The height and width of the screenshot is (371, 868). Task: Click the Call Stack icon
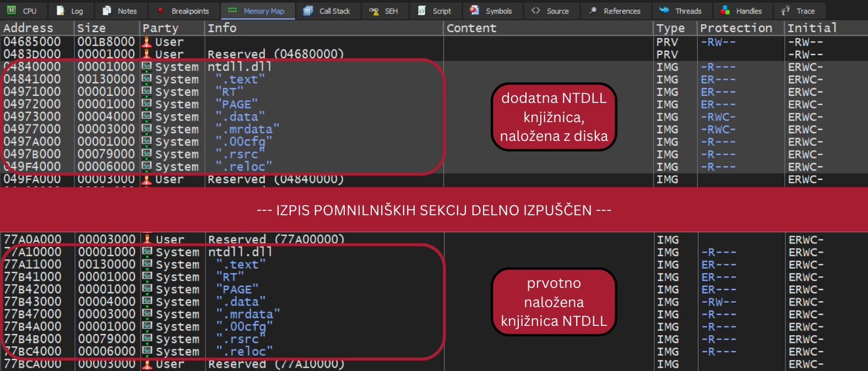click(308, 10)
